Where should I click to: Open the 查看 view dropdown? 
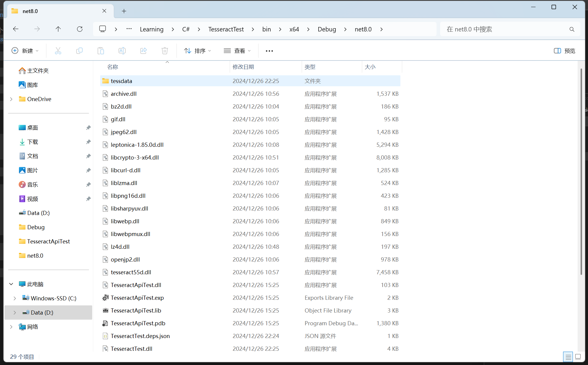pyautogui.click(x=237, y=51)
